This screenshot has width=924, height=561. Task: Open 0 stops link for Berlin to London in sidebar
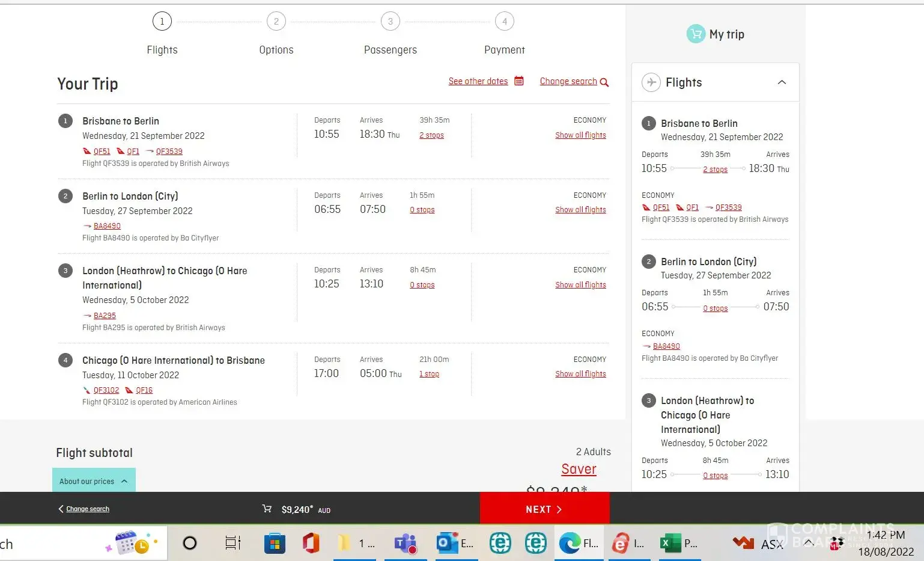(x=715, y=308)
